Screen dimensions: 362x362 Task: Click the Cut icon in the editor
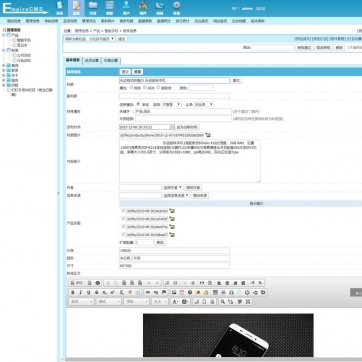pos(108,283)
